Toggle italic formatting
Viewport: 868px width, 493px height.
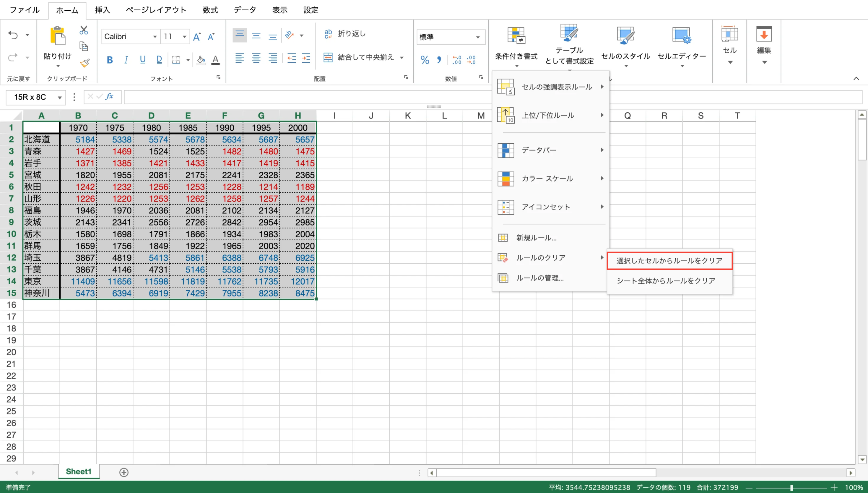pos(126,60)
